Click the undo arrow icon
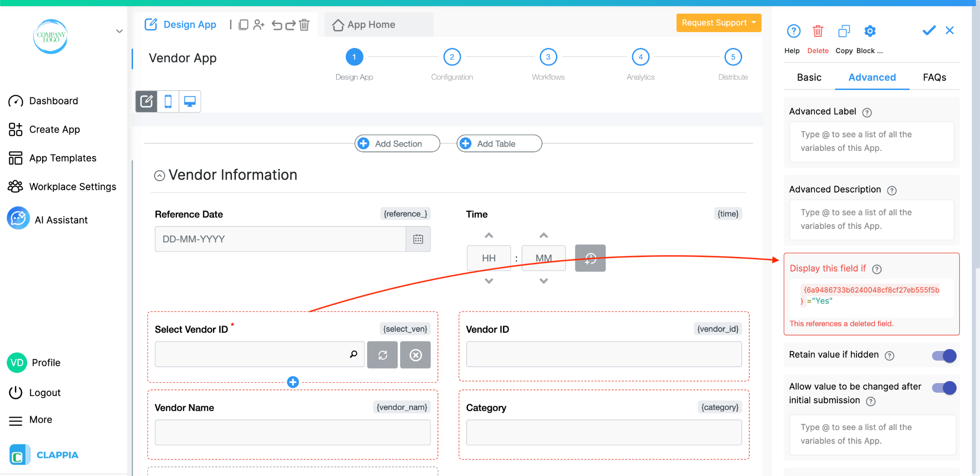980x476 pixels. tap(277, 25)
